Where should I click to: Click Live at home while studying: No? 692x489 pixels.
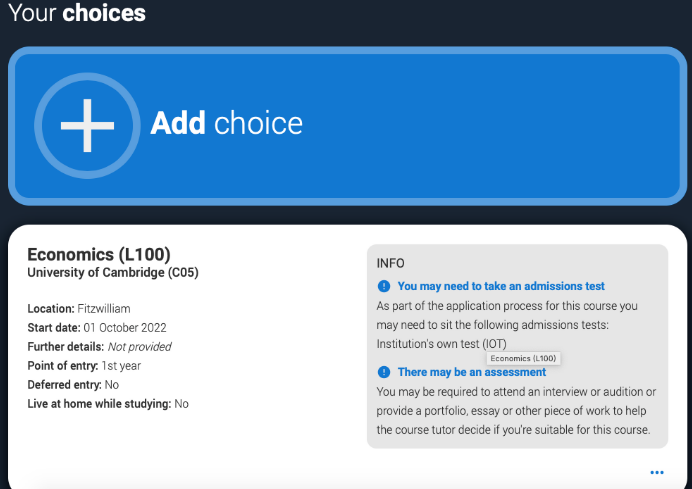[x=108, y=403]
